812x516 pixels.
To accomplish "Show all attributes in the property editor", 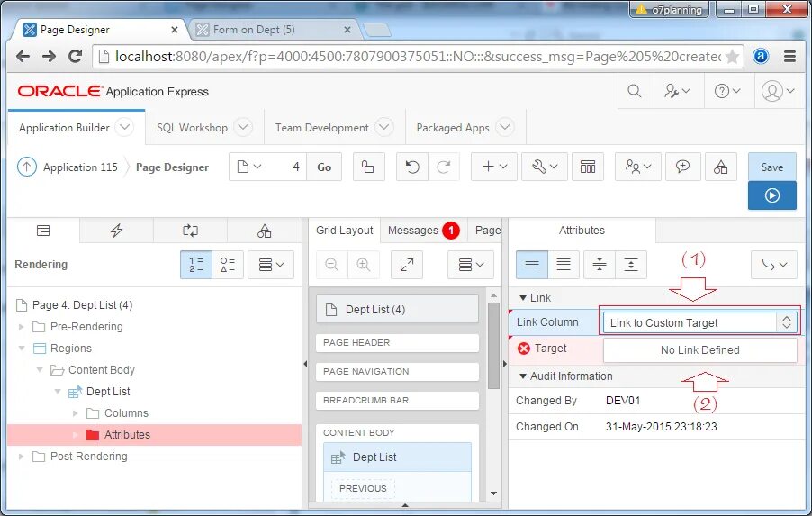I will tap(564, 265).
